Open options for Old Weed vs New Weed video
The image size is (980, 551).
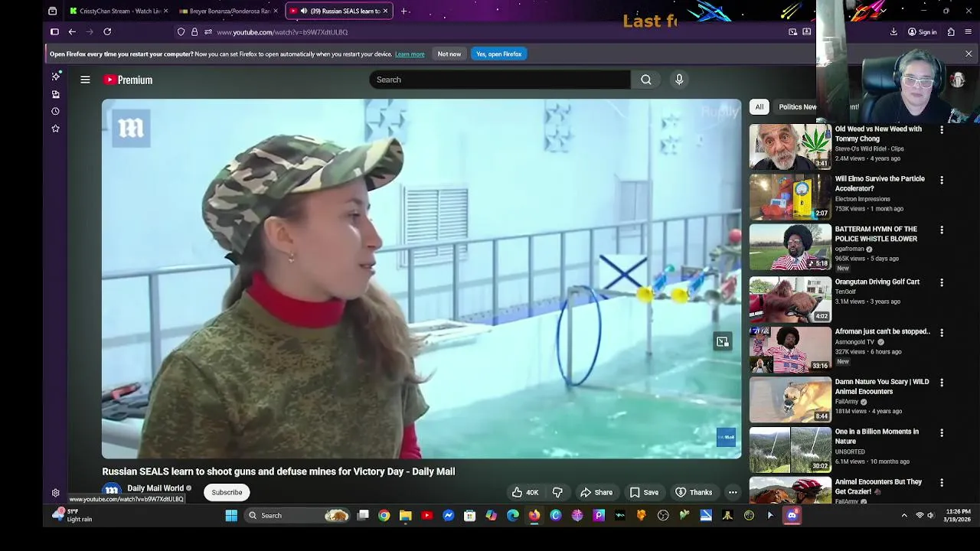click(942, 130)
